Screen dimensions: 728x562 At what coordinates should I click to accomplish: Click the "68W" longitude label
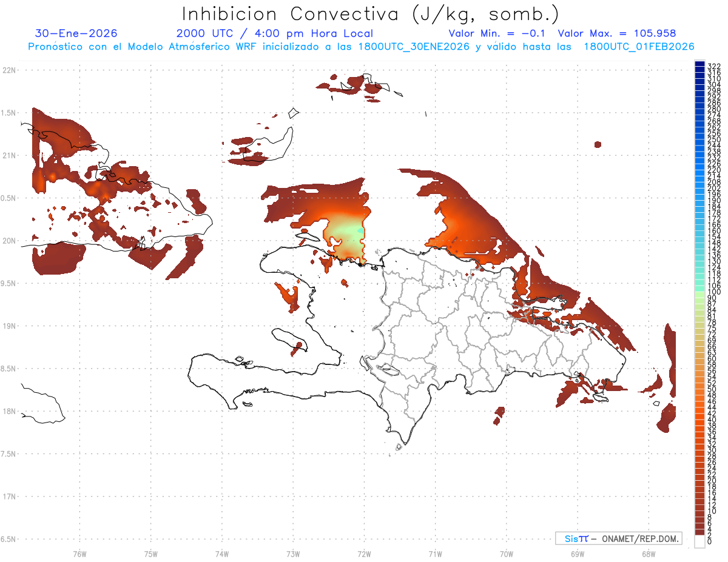coord(649,554)
